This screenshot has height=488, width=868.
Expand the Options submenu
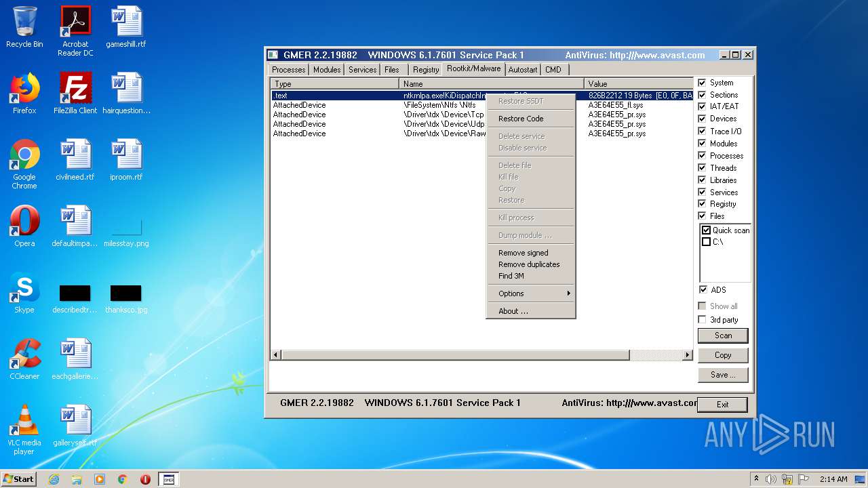tap(531, 293)
